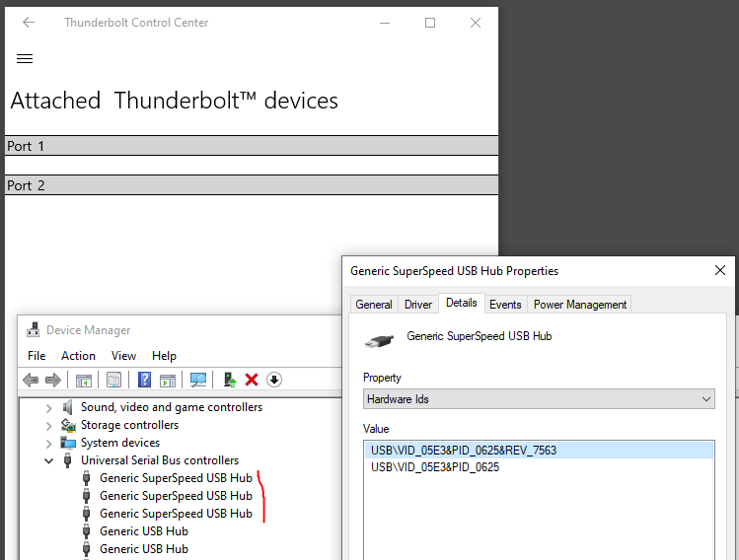Viewport: 739px width, 560px height.
Task: Close the Generic SuperSpeed USB Hub Properties dialog
Action: pyautogui.click(x=719, y=270)
